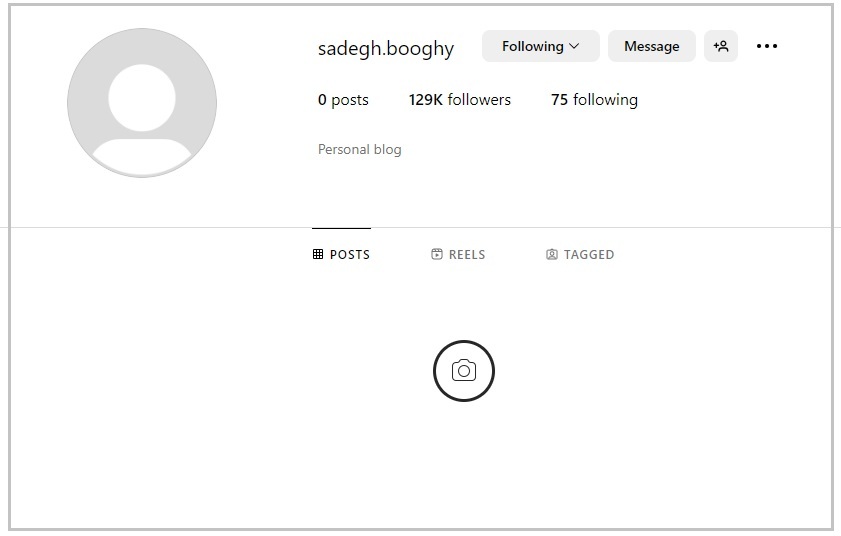
Task: Click the chevron arrow on the Following button
Action: 574,46
